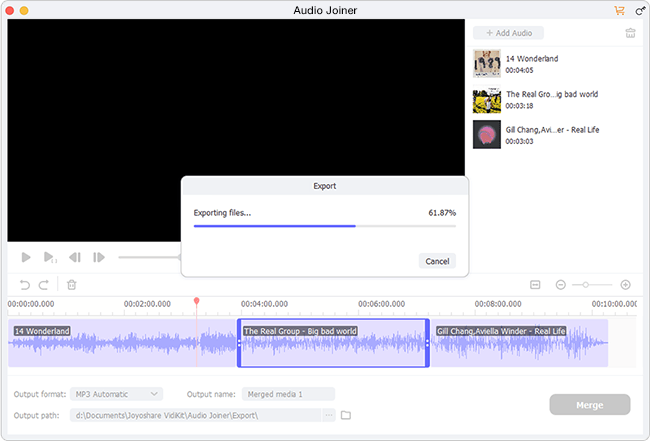
Task: Zoom in on the timeline
Action: pos(626,285)
